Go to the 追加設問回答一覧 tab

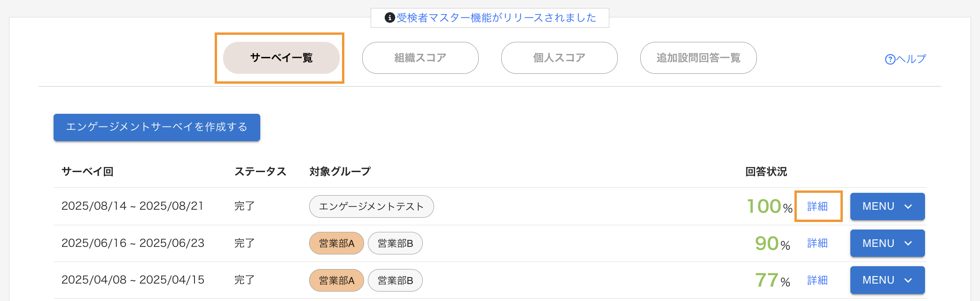(x=698, y=58)
